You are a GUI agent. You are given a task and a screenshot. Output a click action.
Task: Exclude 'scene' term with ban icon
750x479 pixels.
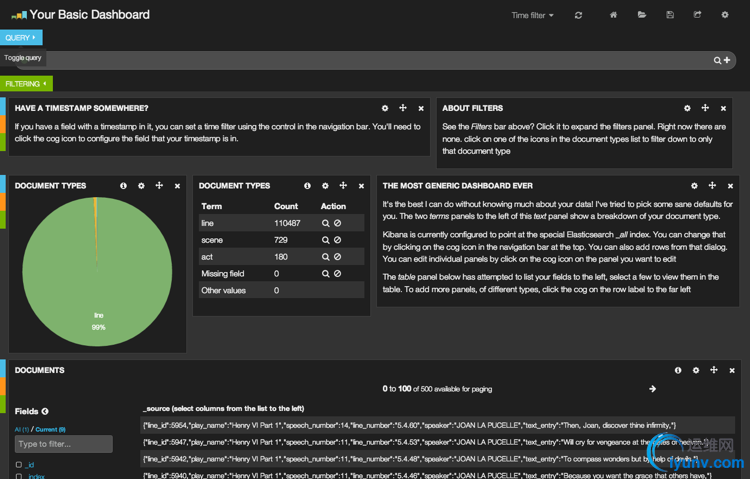click(x=338, y=240)
